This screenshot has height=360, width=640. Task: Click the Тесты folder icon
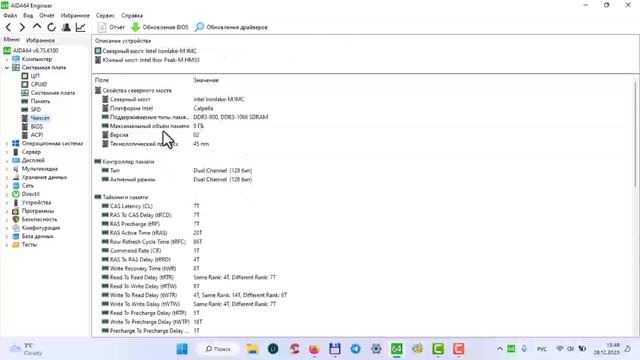tap(16, 245)
